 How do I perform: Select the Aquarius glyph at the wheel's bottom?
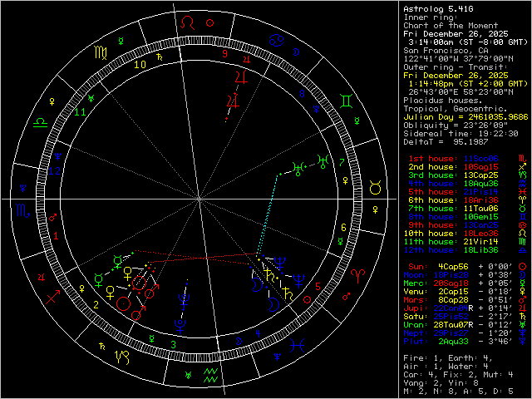[x=210, y=374]
